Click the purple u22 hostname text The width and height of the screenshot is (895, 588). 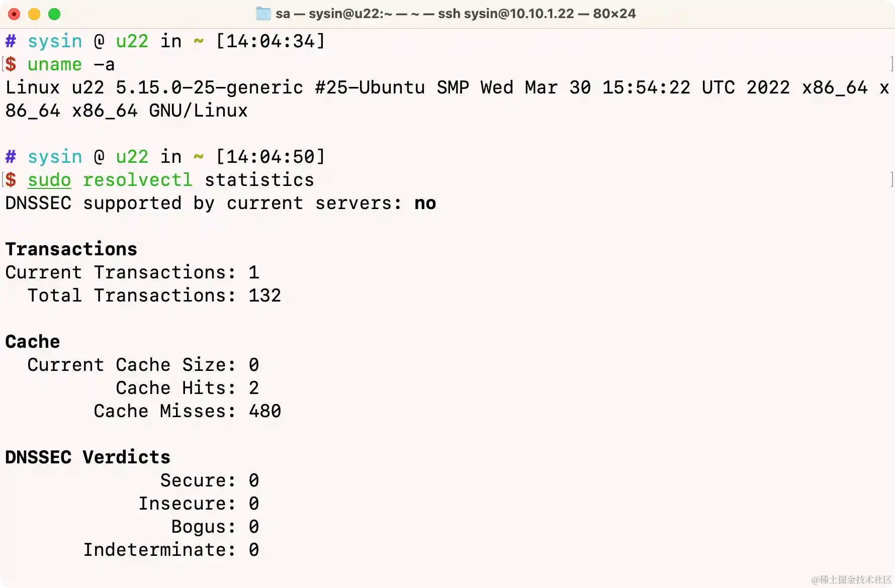132,41
